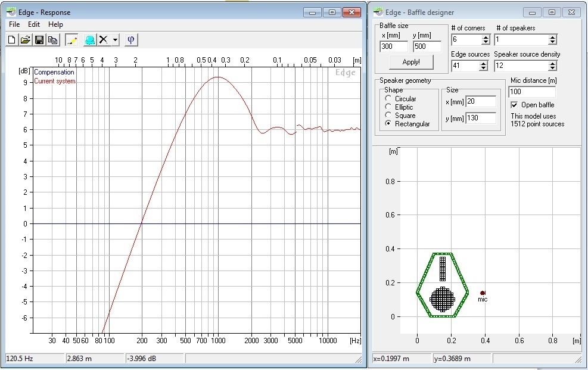
Task: Increase the number of corners
Action: (x=486, y=37)
